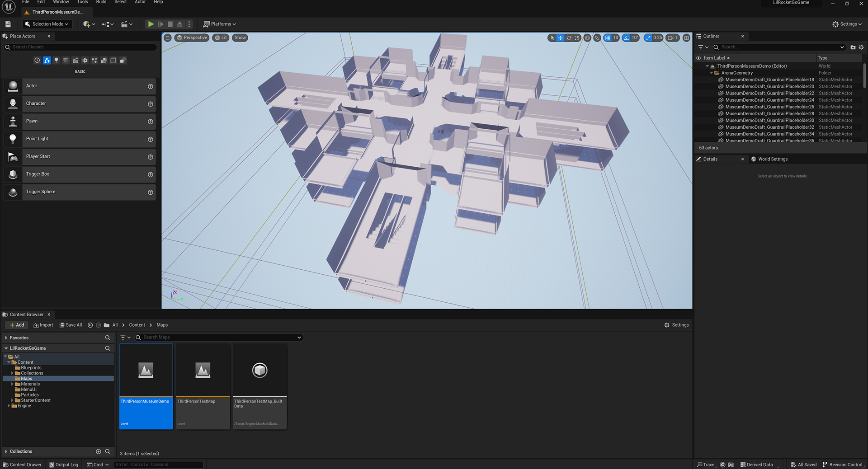Open Outliner settings gear icon

tap(861, 47)
